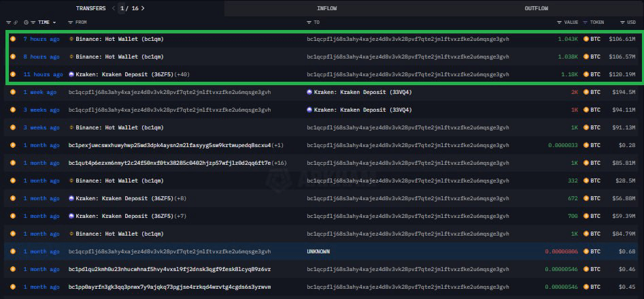Viewport: 644px width, 299px height.
Task: Click the orange chain icon at row start, $194.5M row
Action: pos(13,92)
